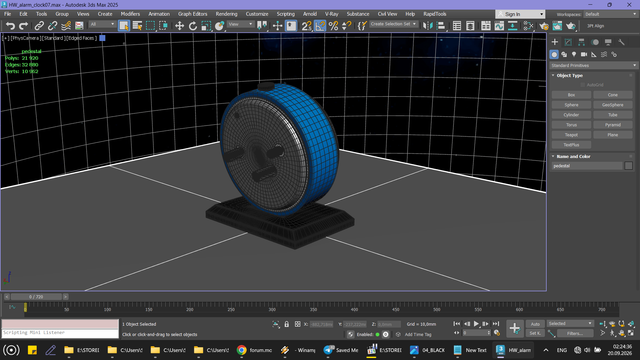
Task: Toggle Window/Crossing selection mode
Action: 163,26
